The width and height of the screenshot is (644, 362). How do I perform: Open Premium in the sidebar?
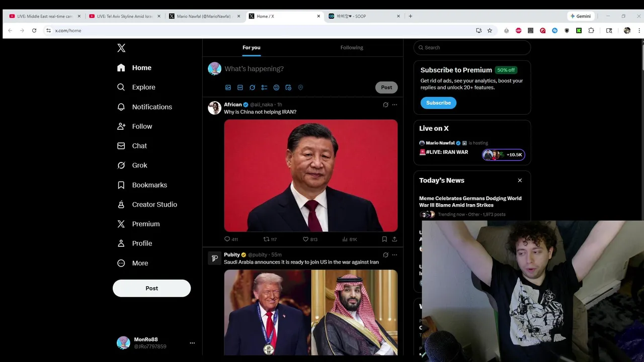coord(138,224)
